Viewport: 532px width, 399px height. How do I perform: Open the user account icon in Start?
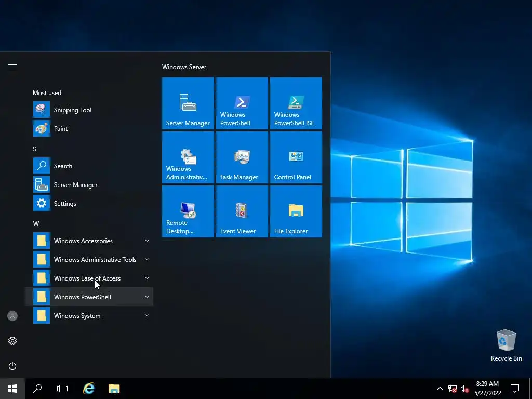point(12,316)
